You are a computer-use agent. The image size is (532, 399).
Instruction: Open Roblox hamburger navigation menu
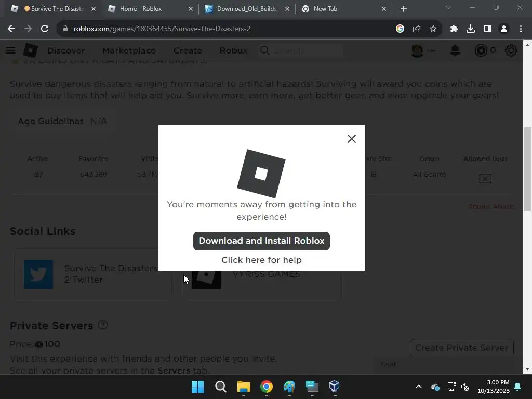[x=10, y=50]
